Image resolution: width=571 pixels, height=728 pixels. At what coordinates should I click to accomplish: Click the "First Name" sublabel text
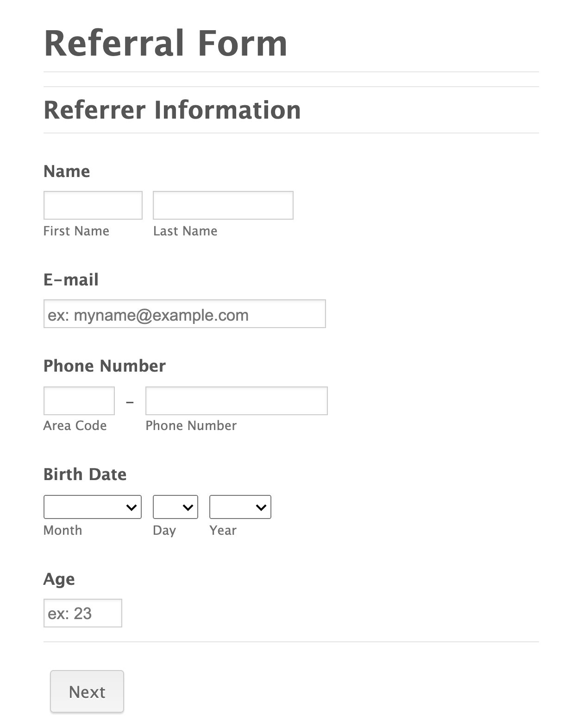click(x=76, y=231)
